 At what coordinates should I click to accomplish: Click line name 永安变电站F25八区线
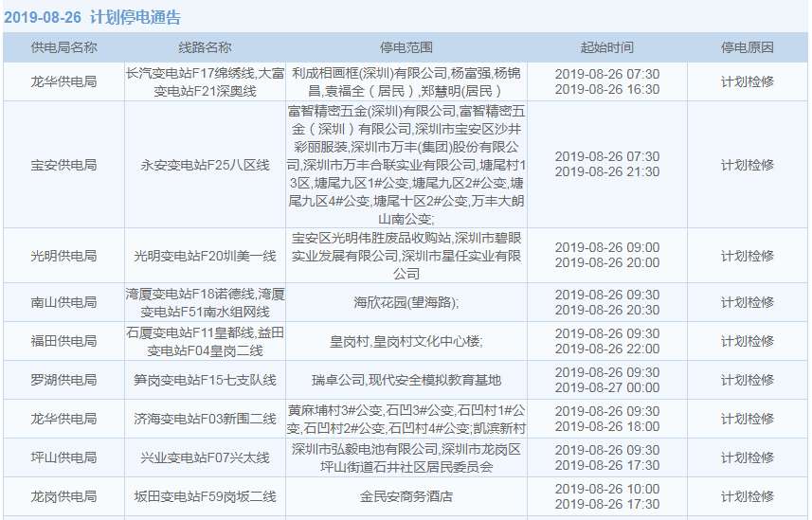(x=205, y=165)
